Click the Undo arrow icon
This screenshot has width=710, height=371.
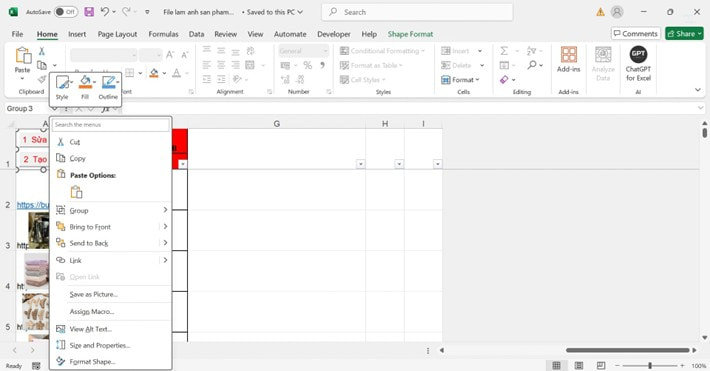tap(105, 12)
